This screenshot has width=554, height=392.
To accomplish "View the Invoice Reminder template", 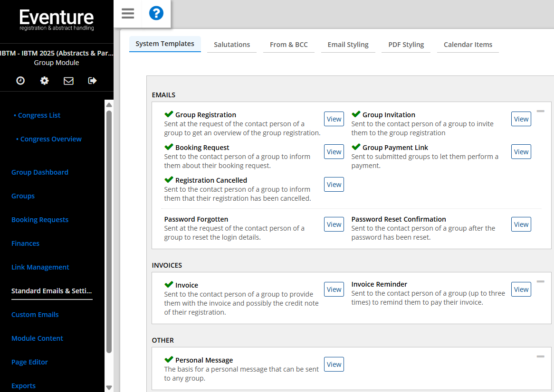I will click(521, 289).
